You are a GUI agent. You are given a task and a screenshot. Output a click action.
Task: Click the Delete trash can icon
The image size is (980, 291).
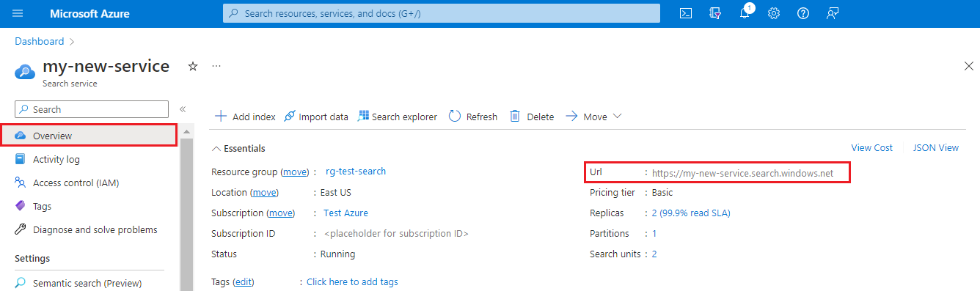point(515,116)
